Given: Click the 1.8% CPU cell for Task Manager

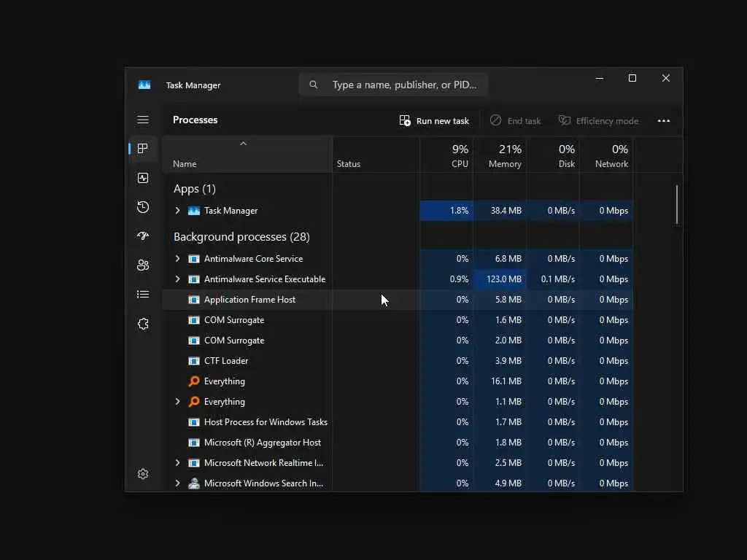Looking at the screenshot, I should pos(446,211).
